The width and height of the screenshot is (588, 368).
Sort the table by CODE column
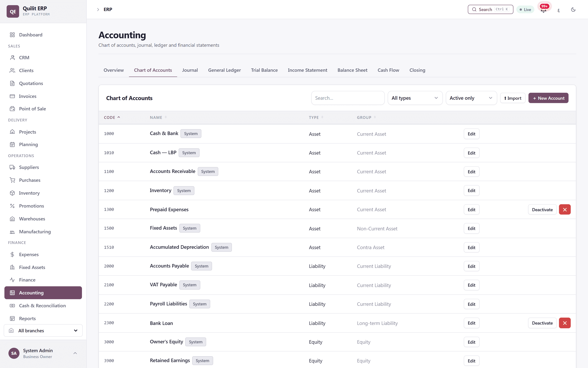[x=112, y=117]
